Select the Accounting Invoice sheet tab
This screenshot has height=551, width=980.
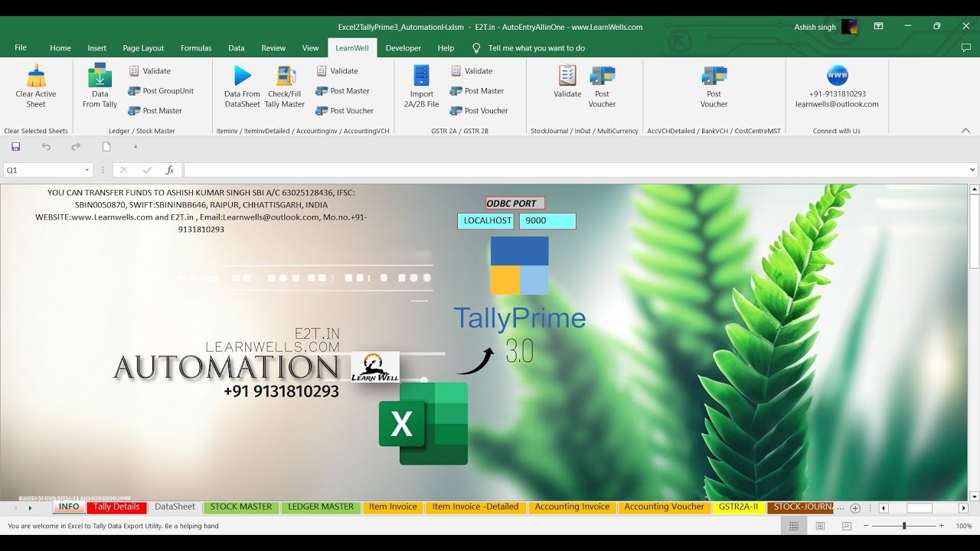click(x=573, y=507)
